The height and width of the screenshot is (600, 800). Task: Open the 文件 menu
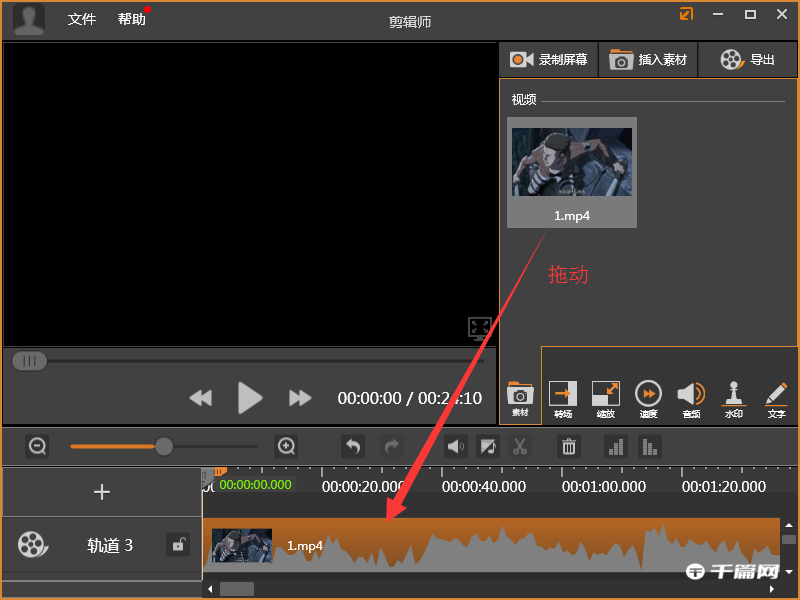(x=82, y=19)
